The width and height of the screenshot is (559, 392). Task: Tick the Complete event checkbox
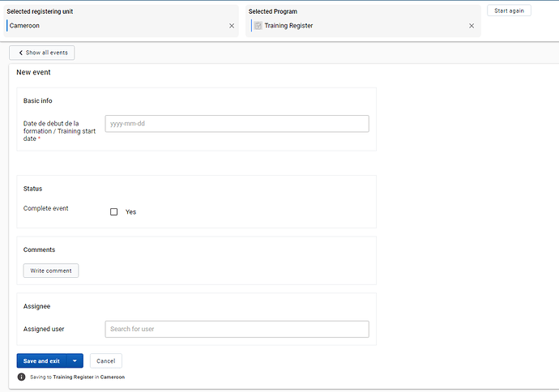(x=114, y=211)
